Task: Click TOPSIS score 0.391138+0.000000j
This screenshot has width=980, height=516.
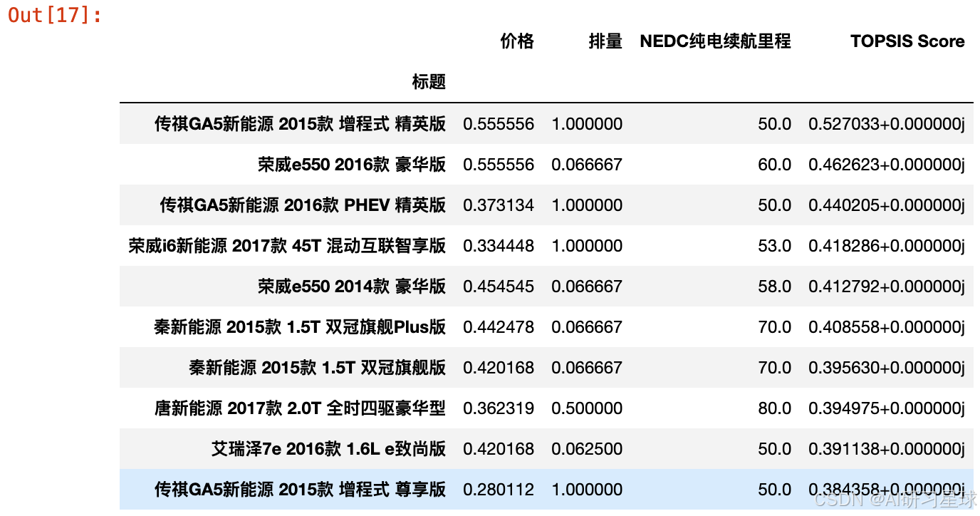Action: click(886, 449)
